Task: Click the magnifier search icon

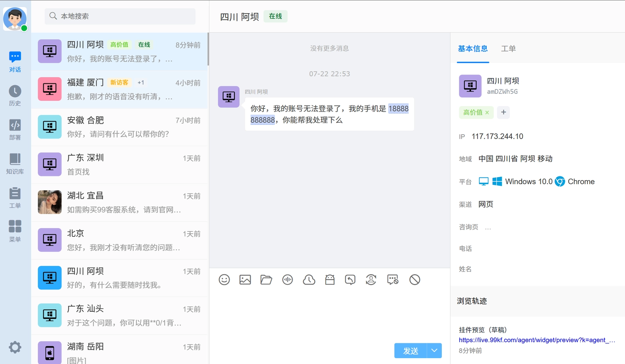Action: coord(53,16)
